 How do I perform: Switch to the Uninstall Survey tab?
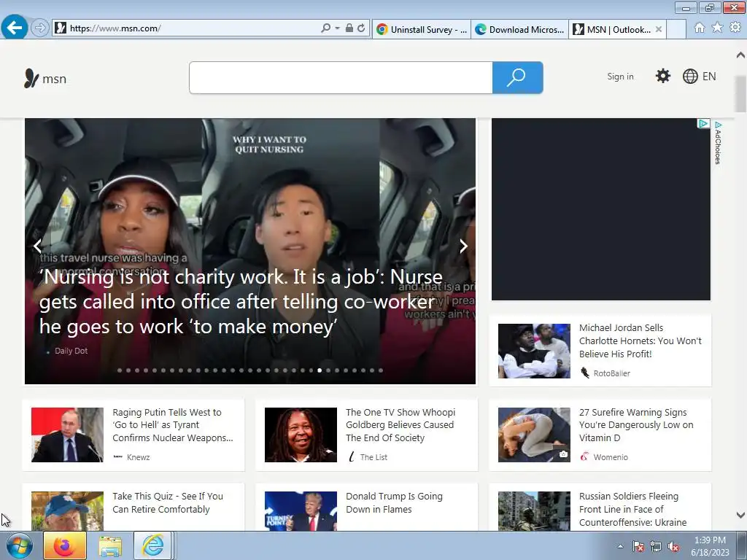(422, 29)
